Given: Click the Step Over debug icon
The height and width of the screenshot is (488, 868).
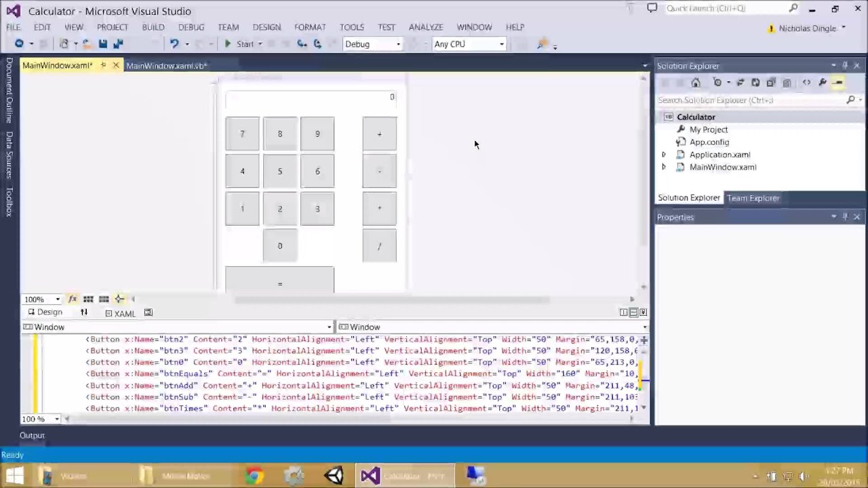Looking at the screenshot, I should 317,44.
